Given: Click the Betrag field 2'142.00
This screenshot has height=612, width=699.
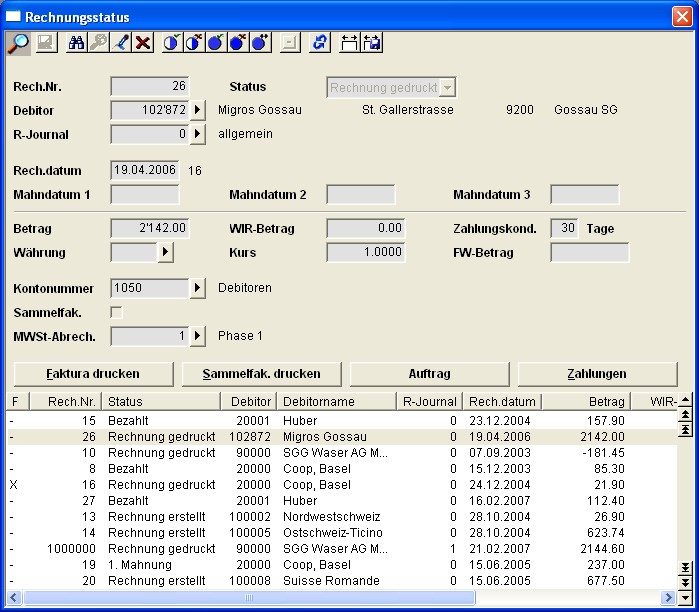Looking at the screenshot, I should (150, 228).
